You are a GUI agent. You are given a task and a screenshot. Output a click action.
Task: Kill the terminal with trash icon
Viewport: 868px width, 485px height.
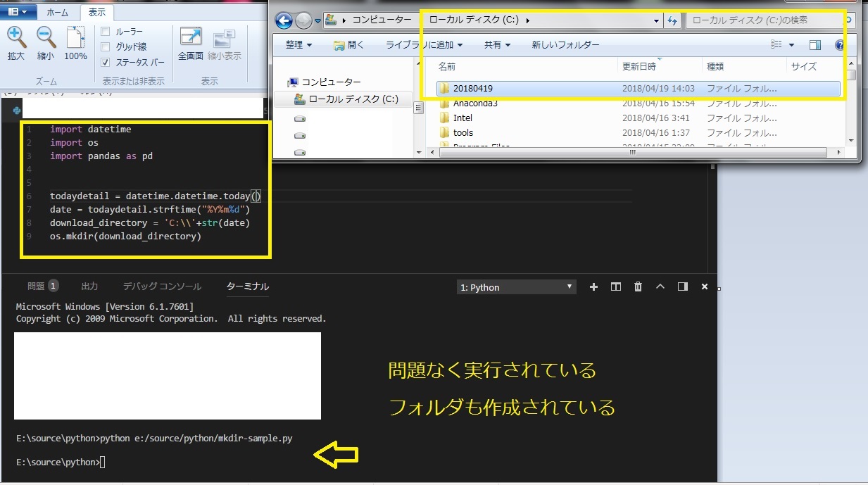(x=638, y=286)
